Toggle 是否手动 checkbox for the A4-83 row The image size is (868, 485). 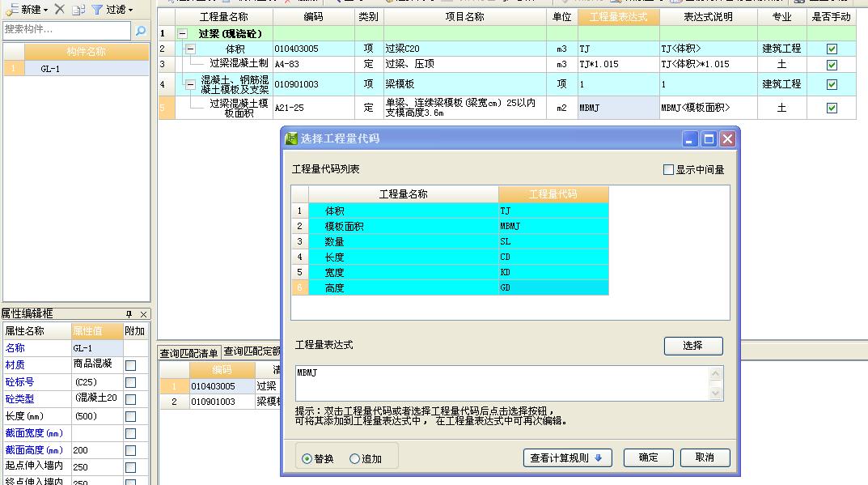832,65
